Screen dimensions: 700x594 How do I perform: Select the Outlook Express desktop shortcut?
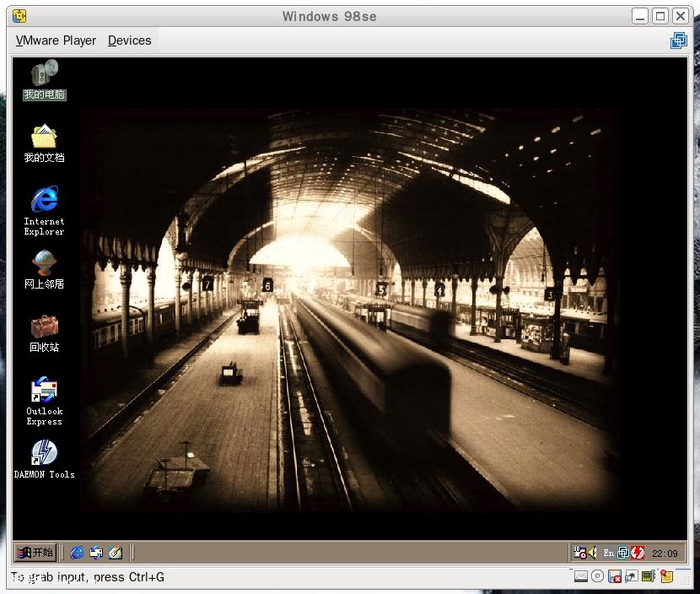[44, 391]
